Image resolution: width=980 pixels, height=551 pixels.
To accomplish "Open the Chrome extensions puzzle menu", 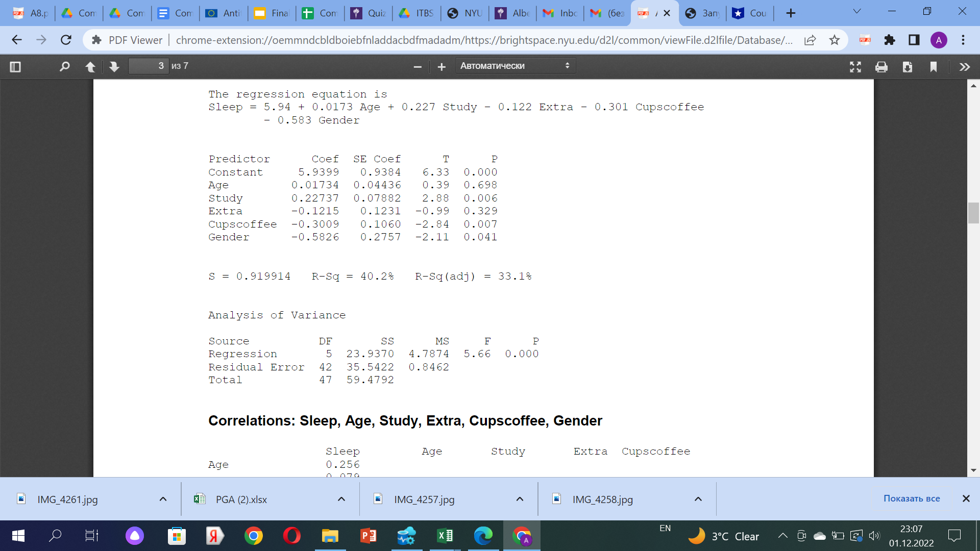I will point(890,40).
